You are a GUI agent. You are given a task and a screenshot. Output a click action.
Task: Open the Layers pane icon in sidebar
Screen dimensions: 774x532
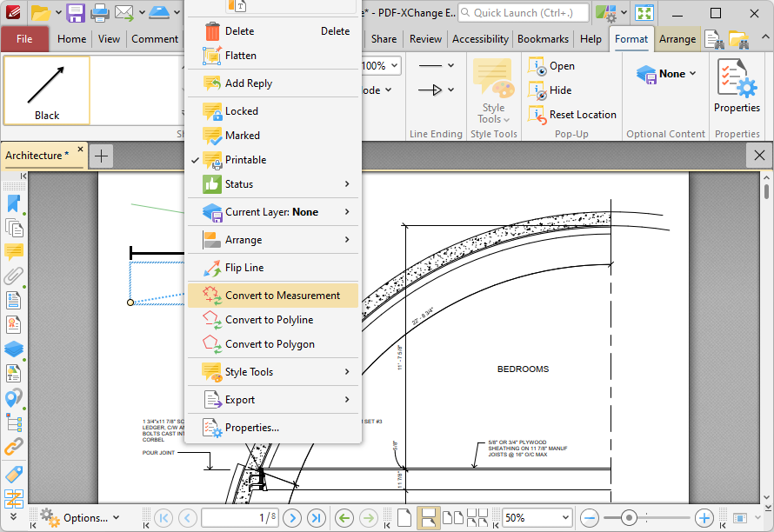pos(13,349)
